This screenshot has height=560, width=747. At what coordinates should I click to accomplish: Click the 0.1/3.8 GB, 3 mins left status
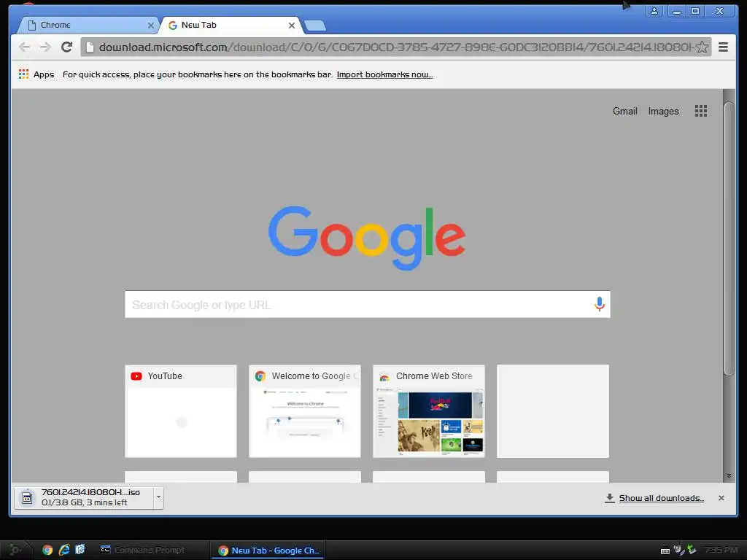[x=85, y=503]
